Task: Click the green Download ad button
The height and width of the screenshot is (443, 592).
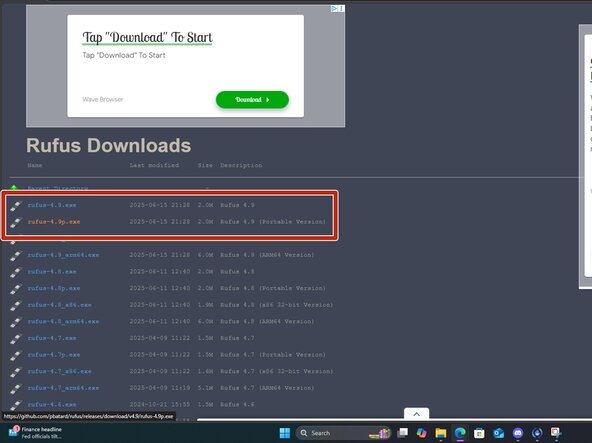Action: click(x=252, y=100)
